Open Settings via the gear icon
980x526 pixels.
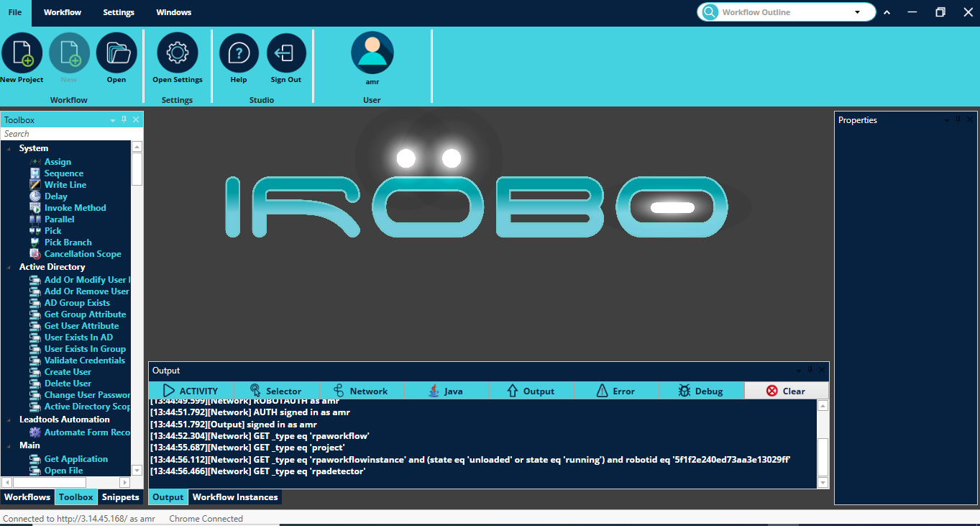tap(178, 53)
